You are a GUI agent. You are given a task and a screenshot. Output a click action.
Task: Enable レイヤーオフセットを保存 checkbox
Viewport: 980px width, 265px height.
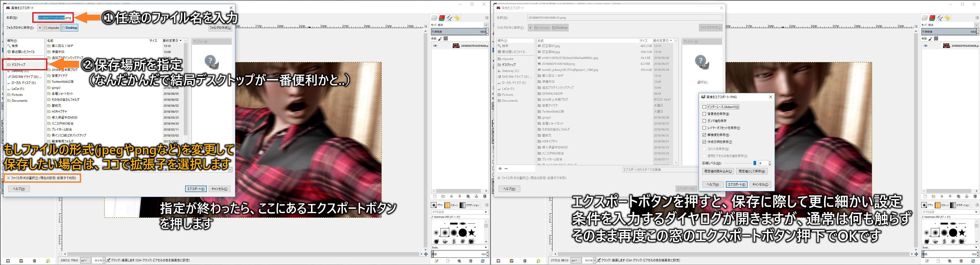(704, 128)
